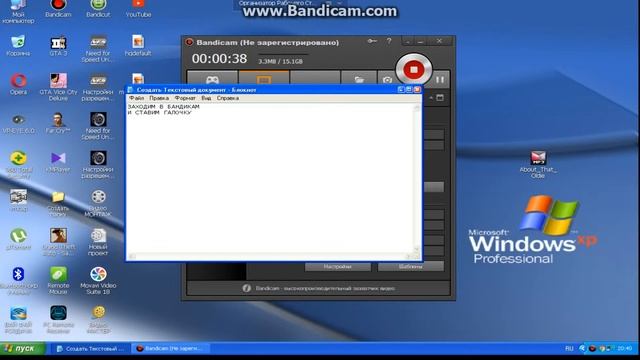Open the Bandicam register key icon
The image size is (640, 360).
372,41
